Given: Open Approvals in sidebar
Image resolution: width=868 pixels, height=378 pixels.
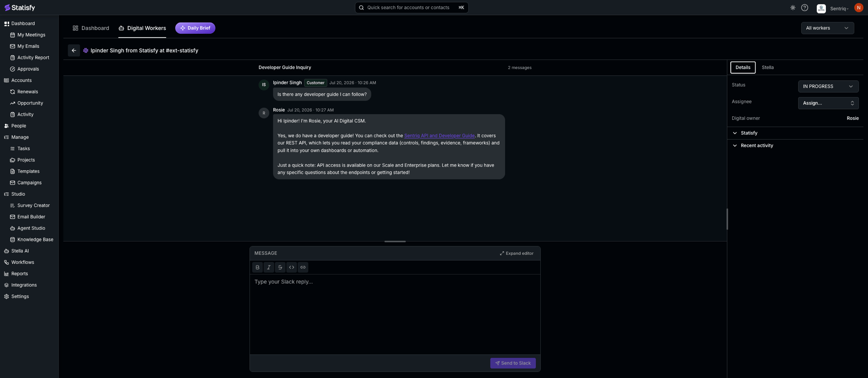Looking at the screenshot, I should pos(28,69).
